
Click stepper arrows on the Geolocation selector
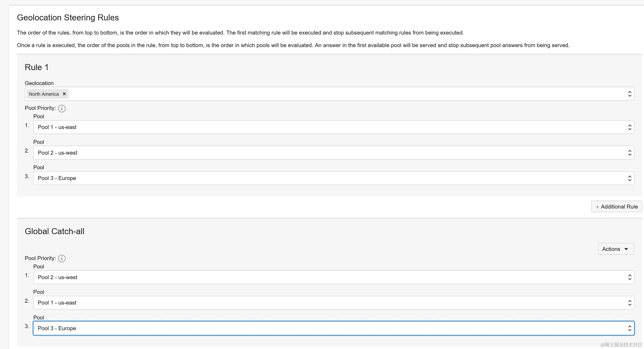tap(630, 94)
